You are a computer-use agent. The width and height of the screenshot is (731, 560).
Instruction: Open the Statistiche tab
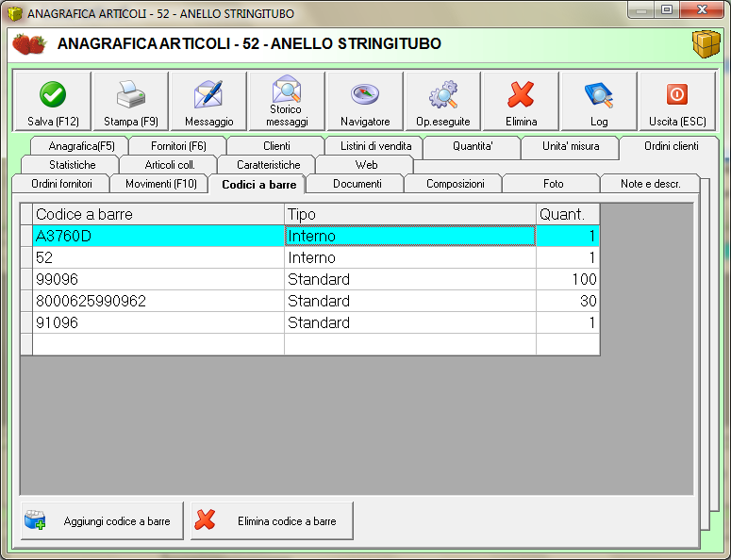point(71,164)
